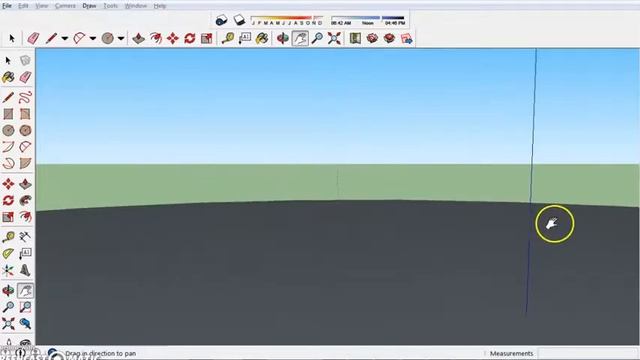Select Paint Bucket in top toolbar
The width and height of the screenshot is (640, 360).
coord(262,38)
